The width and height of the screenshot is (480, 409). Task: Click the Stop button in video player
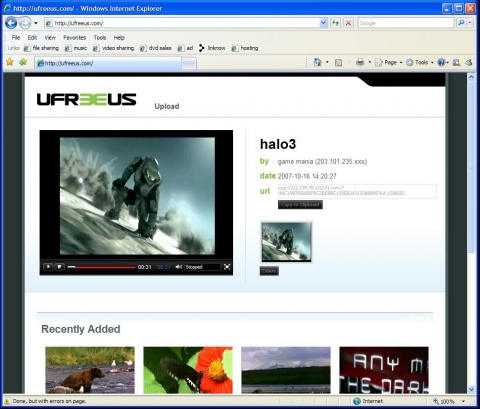pyautogui.click(x=59, y=267)
